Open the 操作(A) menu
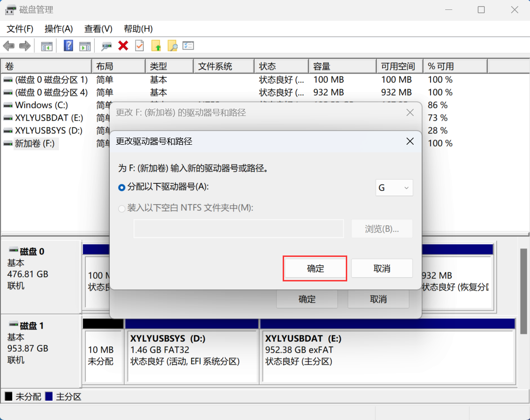Viewport: 530px width, 420px height. tap(58, 29)
